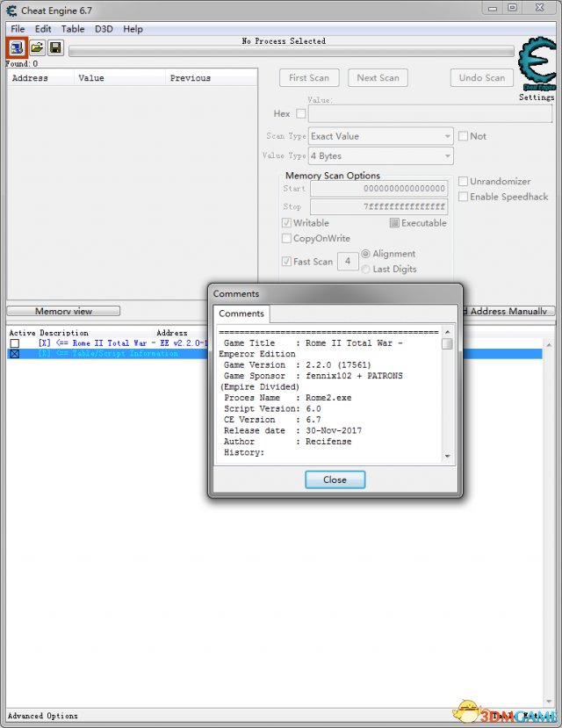Toggle the Writable checkbox
The image size is (562, 728).
(x=286, y=223)
